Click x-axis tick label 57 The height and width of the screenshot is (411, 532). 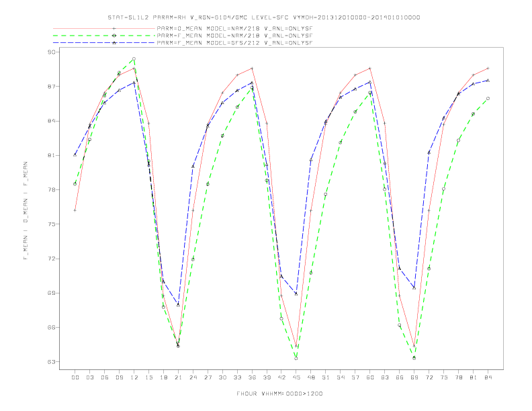point(355,377)
